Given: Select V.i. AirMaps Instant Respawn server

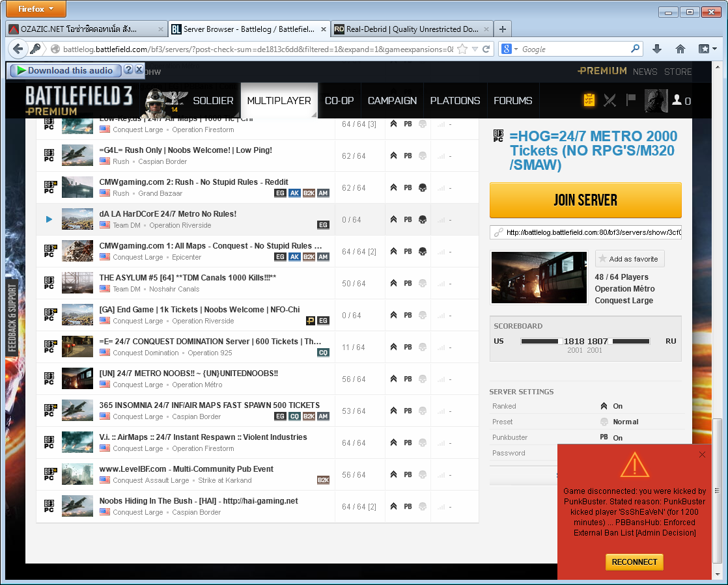Looking at the screenshot, I should [x=257, y=443].
